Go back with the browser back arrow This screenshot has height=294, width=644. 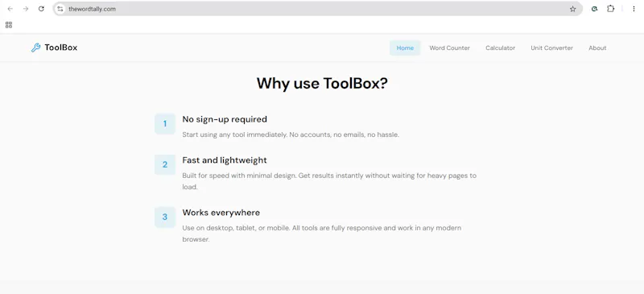click(x=10, y=9)
